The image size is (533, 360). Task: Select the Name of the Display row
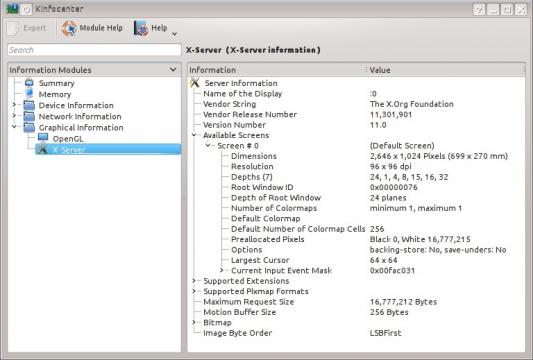(x=243, y=93)
